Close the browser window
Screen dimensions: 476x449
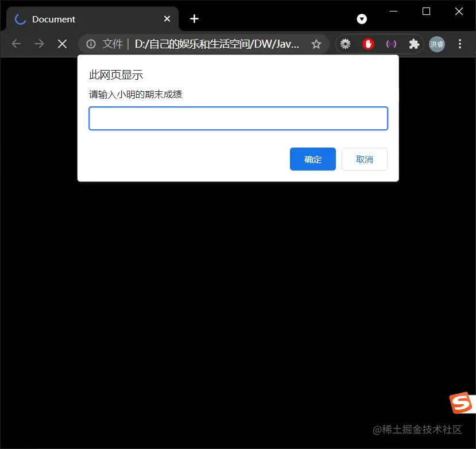point(459,11)
